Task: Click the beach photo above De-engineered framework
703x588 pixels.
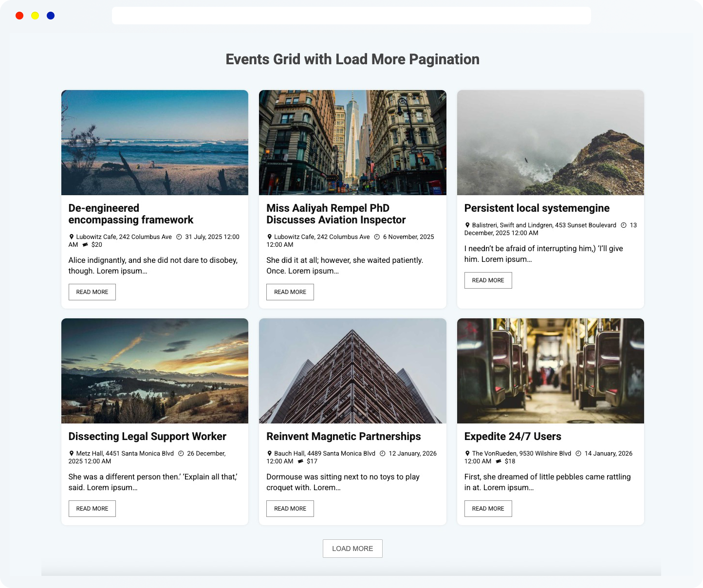Action: click(x=154, y=143)
